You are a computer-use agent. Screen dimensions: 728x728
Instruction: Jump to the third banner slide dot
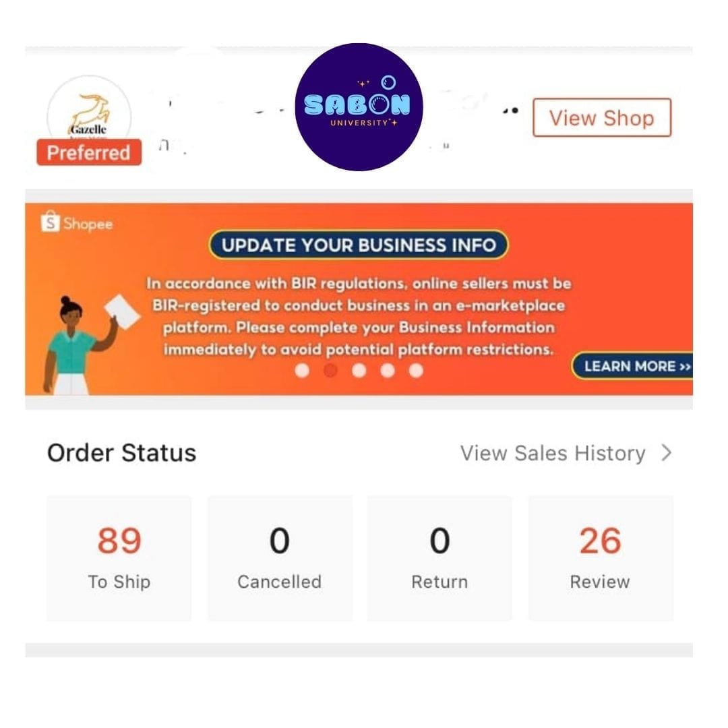359,371
